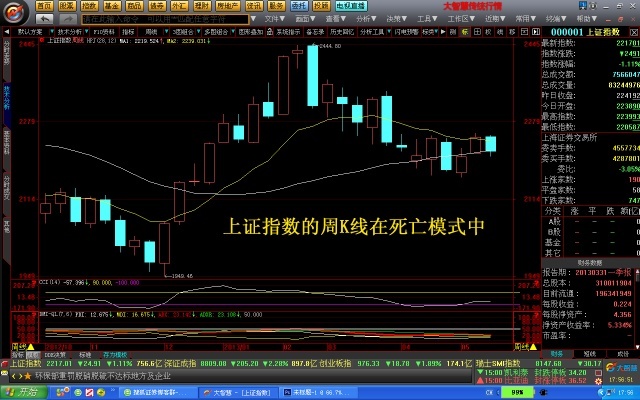Click the 历史回忆 toolbar button
The width and height of the screenshot is (640, 400).
click(342, 32)
